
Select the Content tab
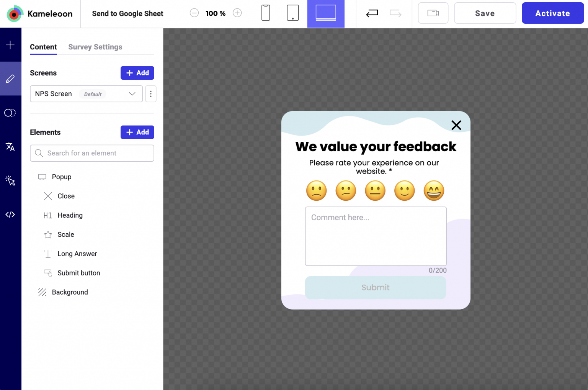coord(43,47)
